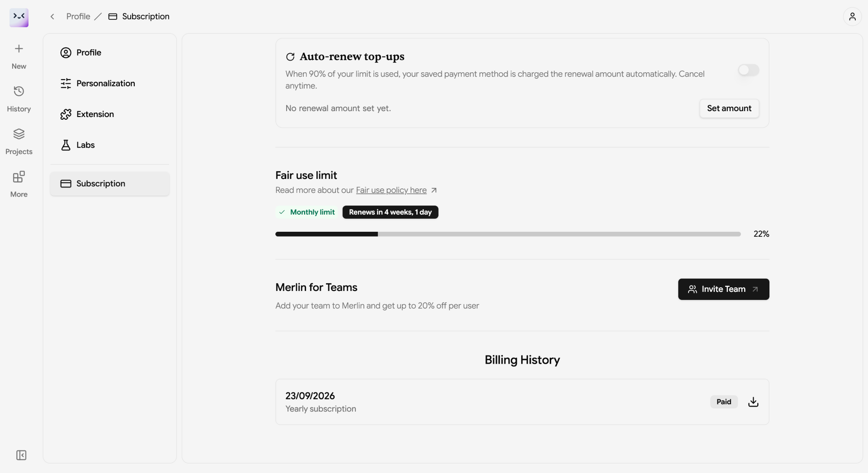
Task: Click the Renews in 4 weeks badge
Action: (390, 212)
